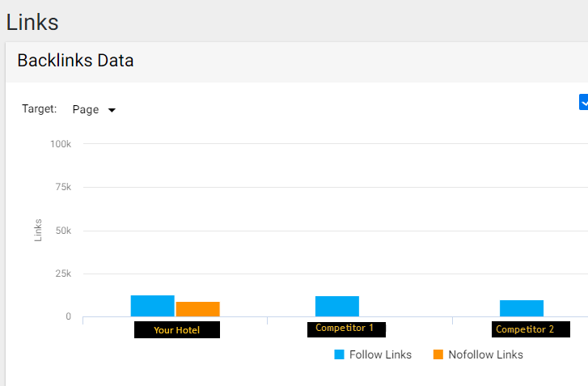Select Competitor 2 follow links bar
This screenshot has width=588, height=386.
pyautogui.click(x=522, y=308)
